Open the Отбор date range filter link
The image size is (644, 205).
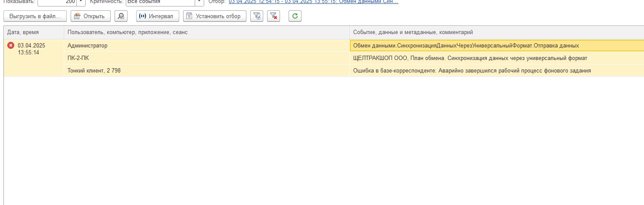[x=313, y=2]
